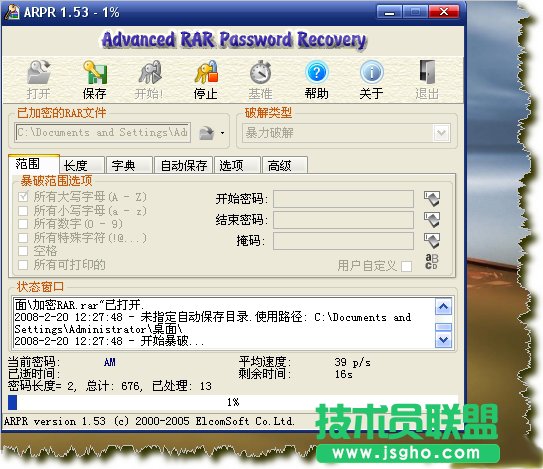Minimize the ARPR window
This screenshot has width=543, height=469.
pyautogui.click(x=389, y=12)
